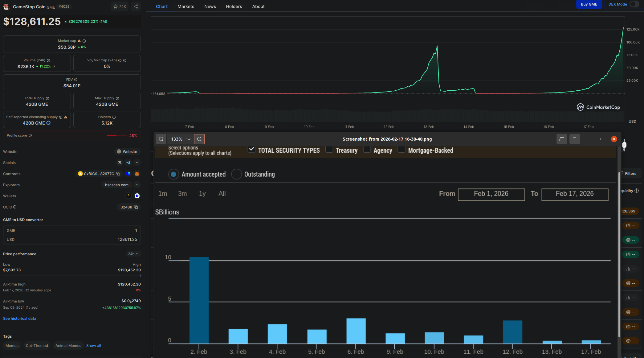The width and height of the screenshot is (644, 358).
Task: Check the Treasury checkbox
Action: [x=329, y=150]
